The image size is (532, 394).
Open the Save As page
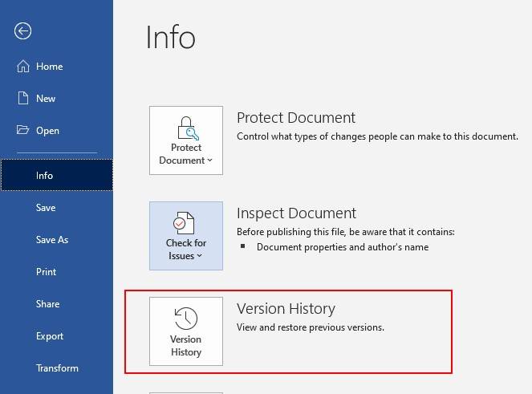pyautogui.click(x=57, y=240)
